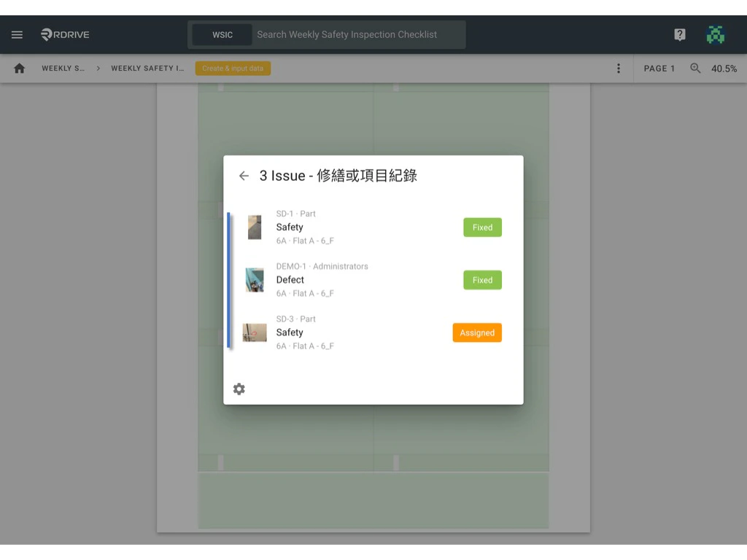
Task: Change SD-3 Safety status from Assigned
Action: (x=477, y=332)
